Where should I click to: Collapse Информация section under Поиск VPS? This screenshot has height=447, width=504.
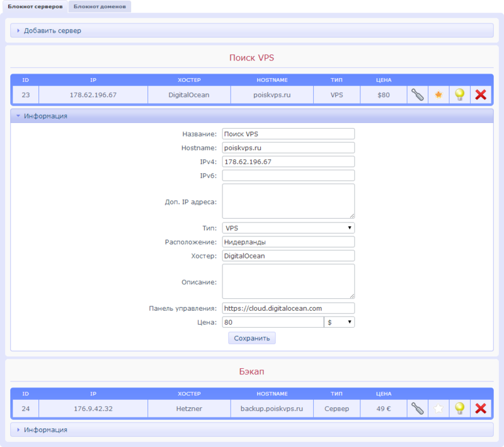coord(252,116)
